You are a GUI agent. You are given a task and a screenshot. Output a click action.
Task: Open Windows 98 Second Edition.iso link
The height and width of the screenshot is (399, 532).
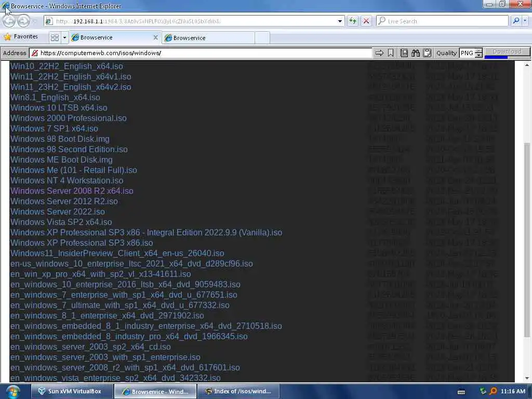point(69,149)
